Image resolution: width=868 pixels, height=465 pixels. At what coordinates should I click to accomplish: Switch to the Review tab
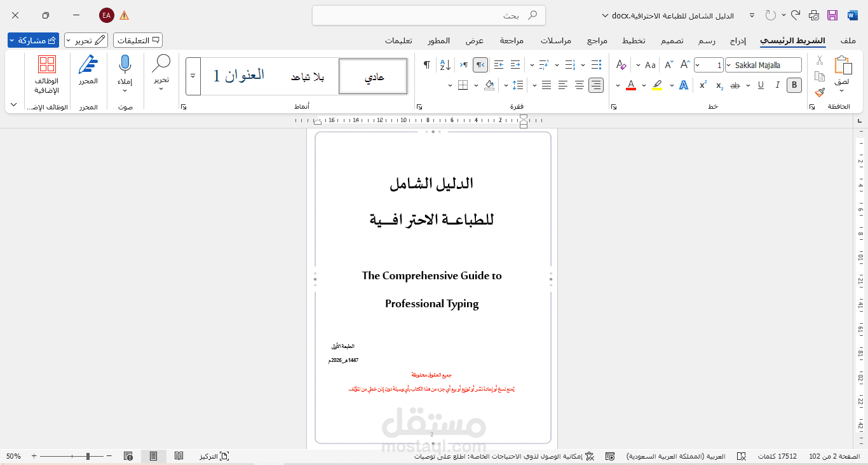point(512,40)
